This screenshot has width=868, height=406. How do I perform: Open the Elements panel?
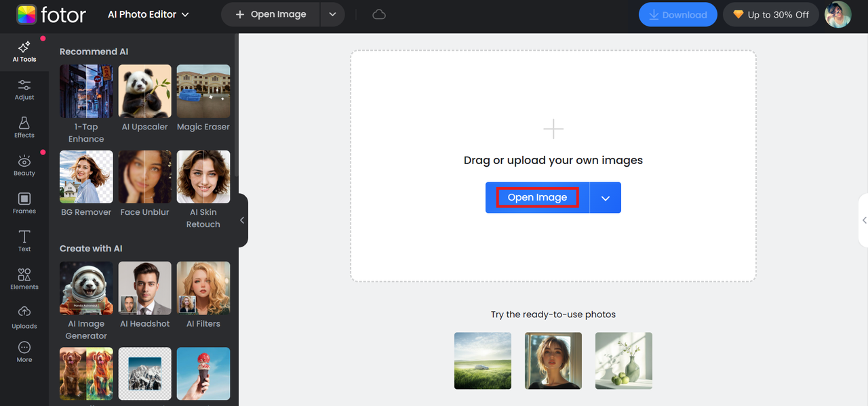[x=24, y=279]
